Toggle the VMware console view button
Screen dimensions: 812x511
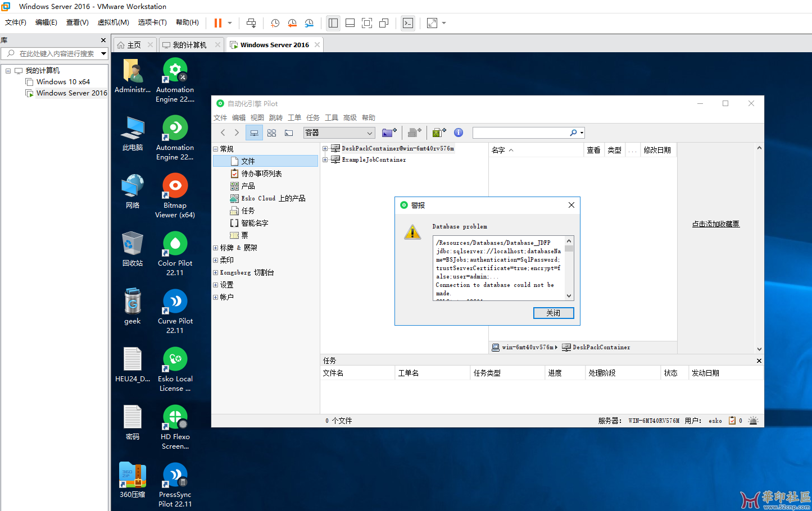coord(408,23)
